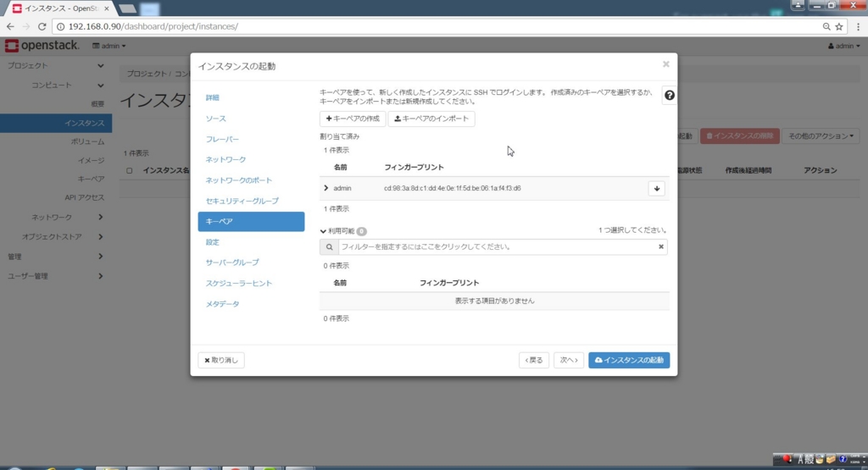Open the ネットワーク step in dialog
868x470 pixels.
225,160
